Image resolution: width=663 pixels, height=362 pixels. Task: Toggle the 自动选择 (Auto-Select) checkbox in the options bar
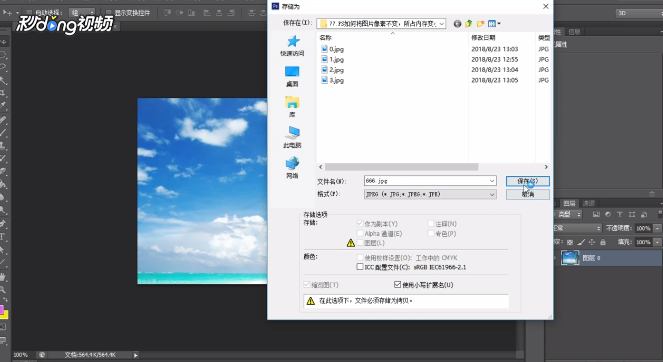(x=29, y=13)
